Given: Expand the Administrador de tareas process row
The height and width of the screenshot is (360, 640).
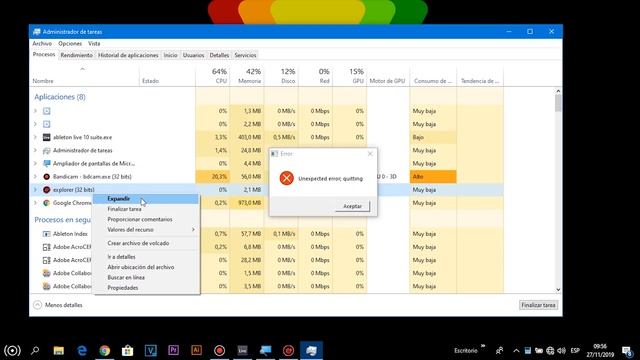Looking at the screenshot, I should tap(36, 151).
